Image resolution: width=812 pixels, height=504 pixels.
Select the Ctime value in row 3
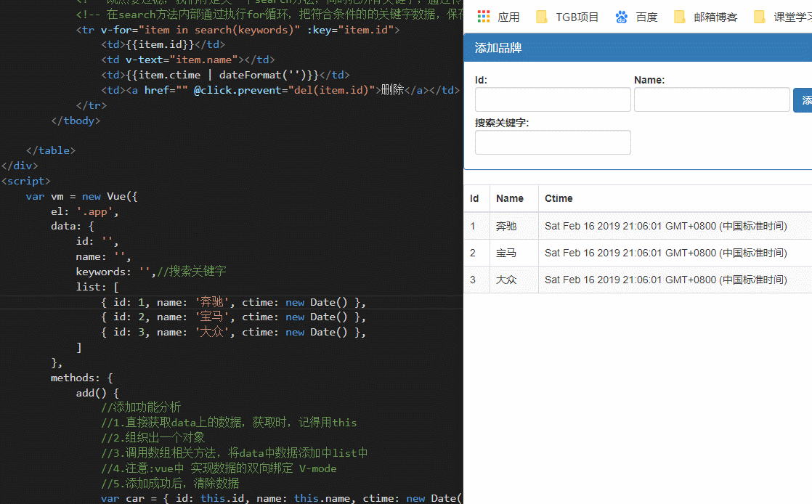[x=665, y=280]
